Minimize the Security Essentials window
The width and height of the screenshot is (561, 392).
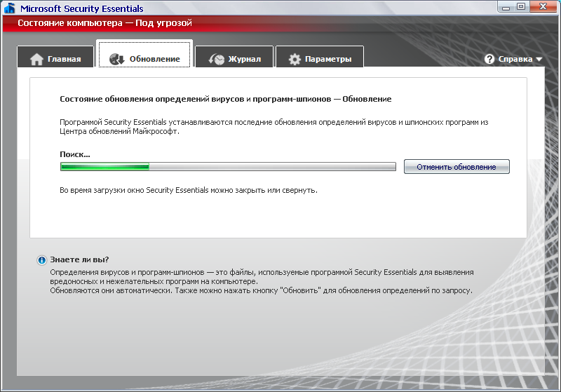(x=506, y=6)
